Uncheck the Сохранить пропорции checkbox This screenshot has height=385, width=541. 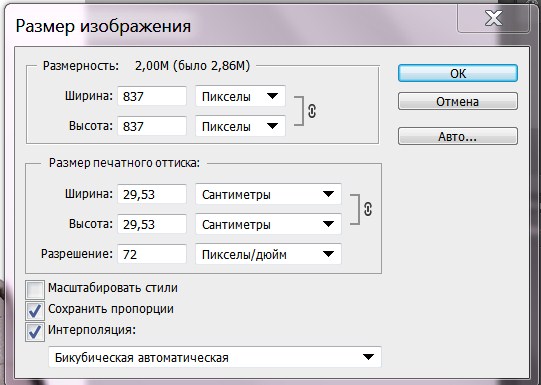coord(35,310)
